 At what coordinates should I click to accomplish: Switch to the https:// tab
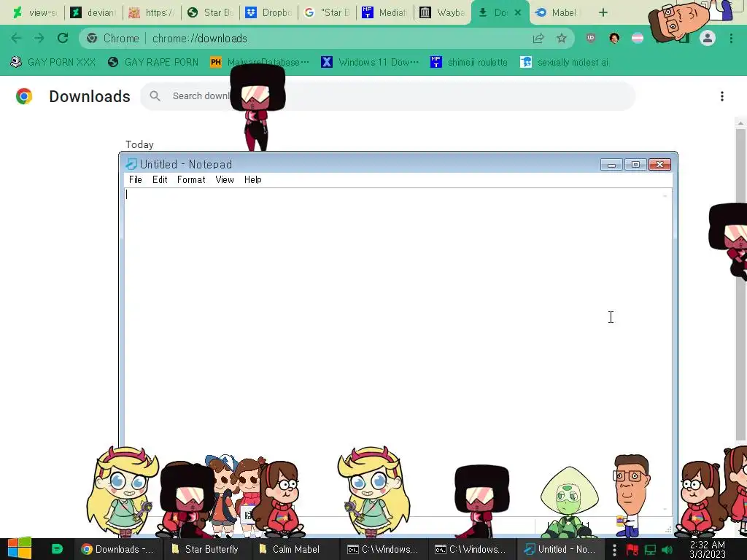point(152,12)
